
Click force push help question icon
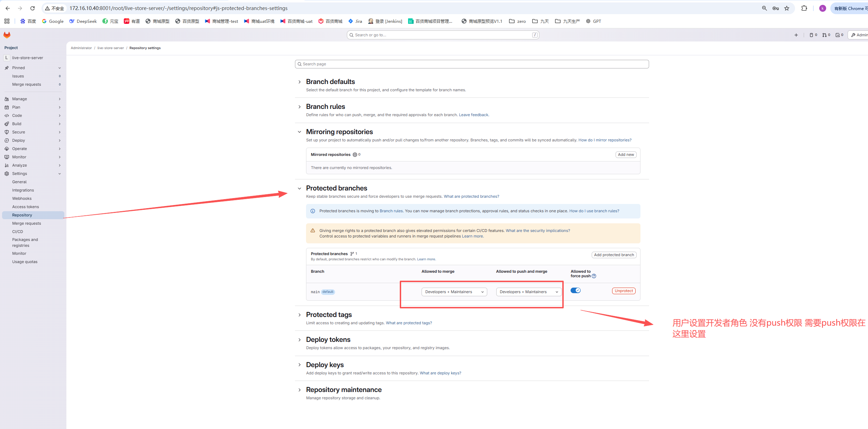pos(594,276)
